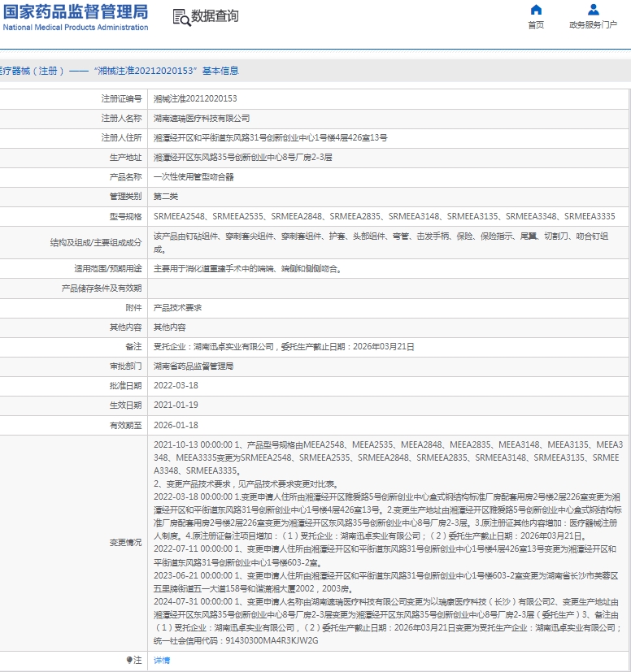Click the 产品名称 row label

coord(125,177)
